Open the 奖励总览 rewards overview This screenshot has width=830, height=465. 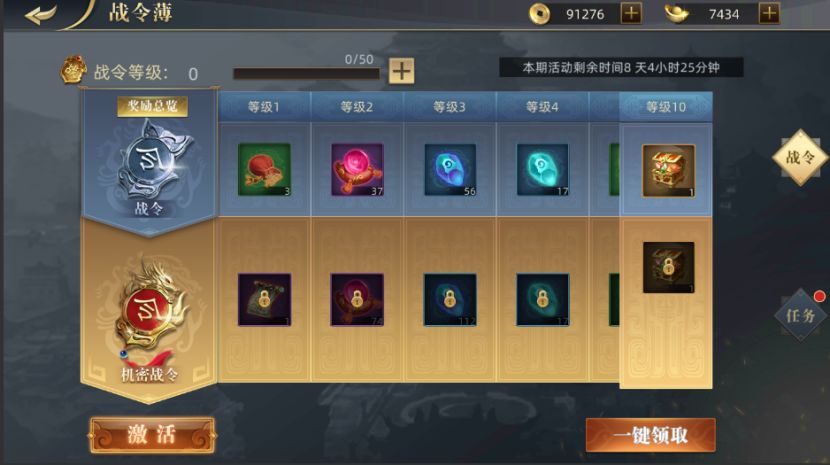click(152, 106)
